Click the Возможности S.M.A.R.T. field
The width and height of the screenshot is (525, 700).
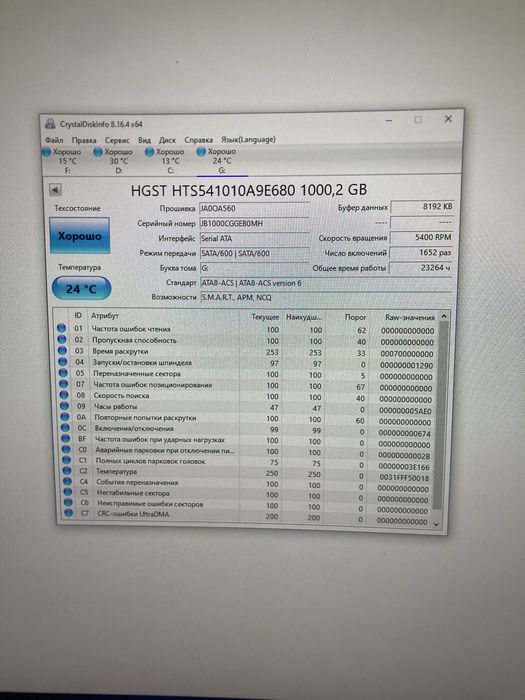(325, 297)
